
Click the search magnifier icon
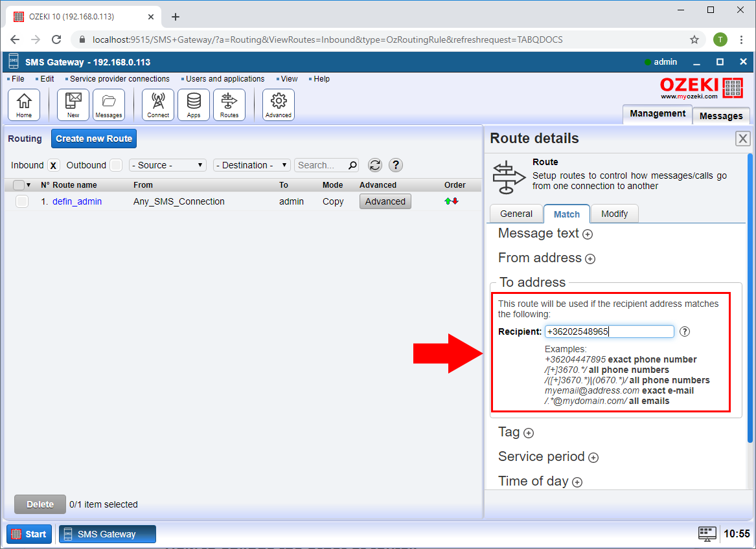click(x=353, y=165)
